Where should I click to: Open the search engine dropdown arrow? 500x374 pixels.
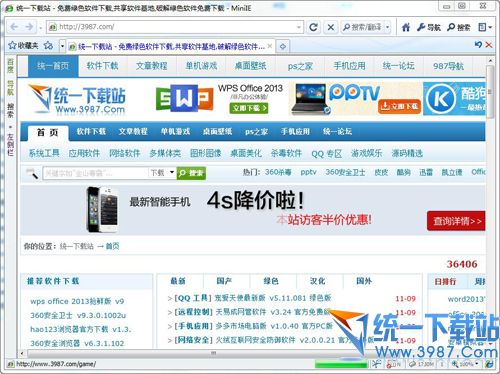click(388, 27)
